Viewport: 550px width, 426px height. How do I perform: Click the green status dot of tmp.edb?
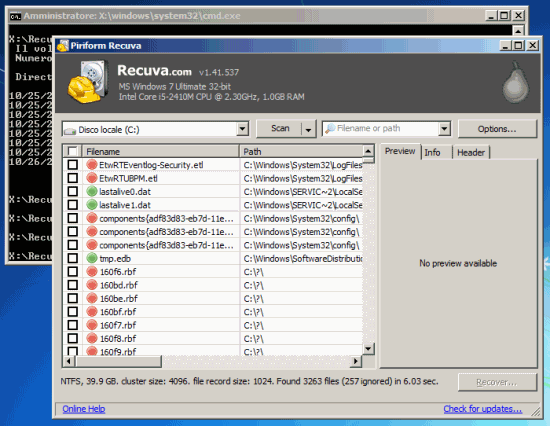[92, 258]
